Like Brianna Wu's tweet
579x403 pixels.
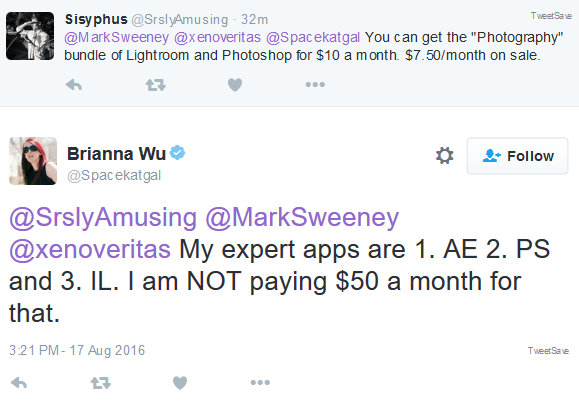[x=180, y=383]
